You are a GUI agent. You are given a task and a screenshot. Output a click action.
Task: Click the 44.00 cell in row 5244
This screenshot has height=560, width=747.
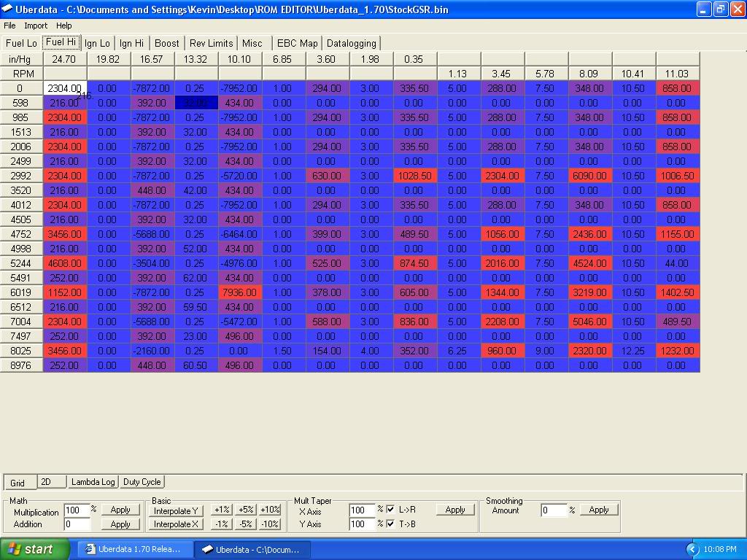[677, 263]
